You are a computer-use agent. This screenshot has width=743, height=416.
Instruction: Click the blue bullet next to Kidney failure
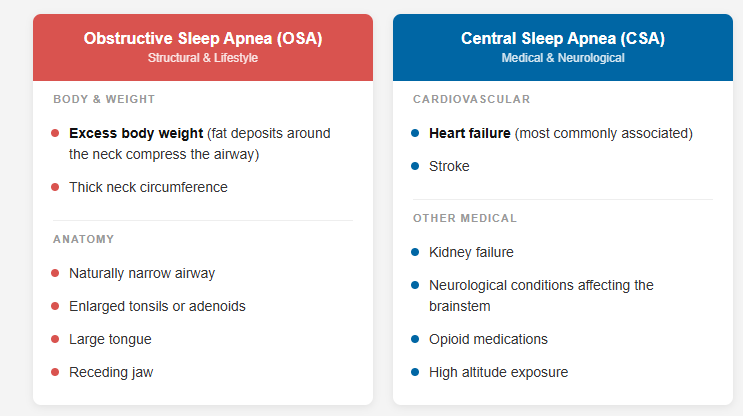click(415, 252)
